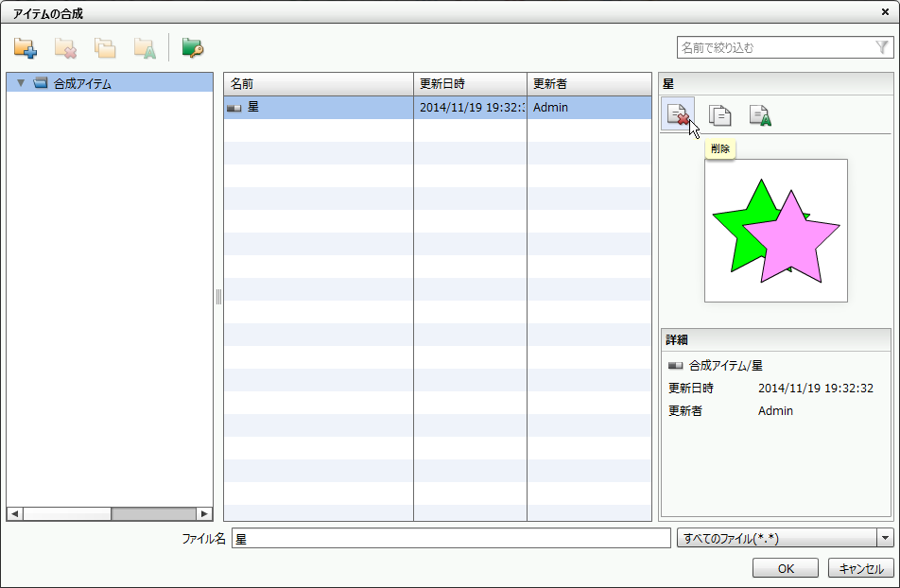Click the rename folder icon with letter A
The width and height of the screenshot is (900, 588).
tap(146, 46)
